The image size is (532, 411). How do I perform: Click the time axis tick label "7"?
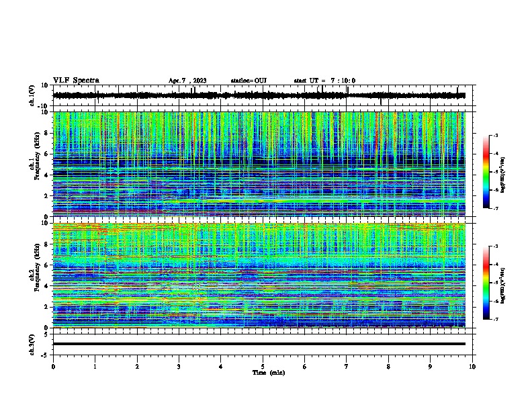tap(347, 367)
